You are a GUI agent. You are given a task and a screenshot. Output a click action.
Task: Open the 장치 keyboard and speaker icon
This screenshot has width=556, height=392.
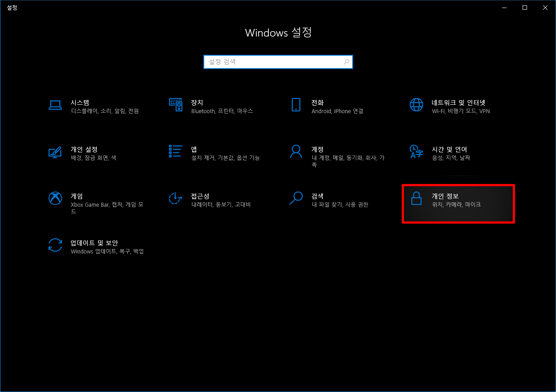click(176, 105)
